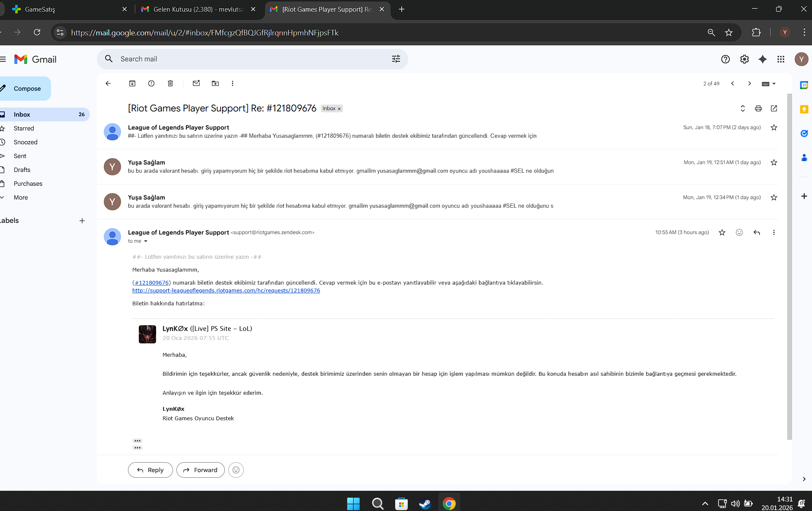This screenshot has width=812, height=511.
Task: Reload the current page
Action: pos(37,32)
